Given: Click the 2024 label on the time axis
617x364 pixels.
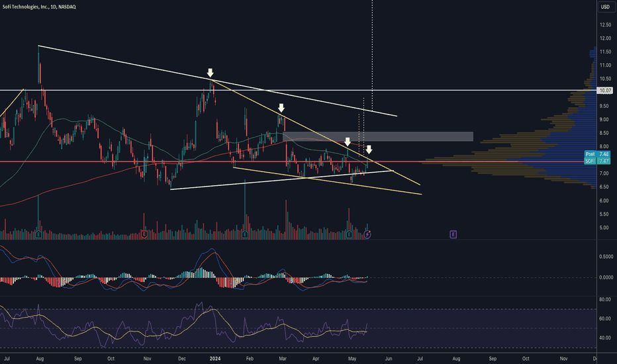Looking at the screenshot, I should 215,359.
